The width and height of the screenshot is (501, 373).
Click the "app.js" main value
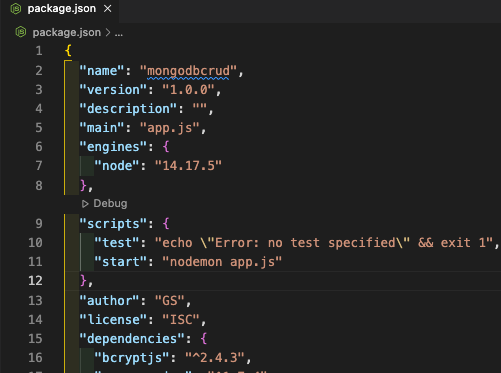coord(170,128)
